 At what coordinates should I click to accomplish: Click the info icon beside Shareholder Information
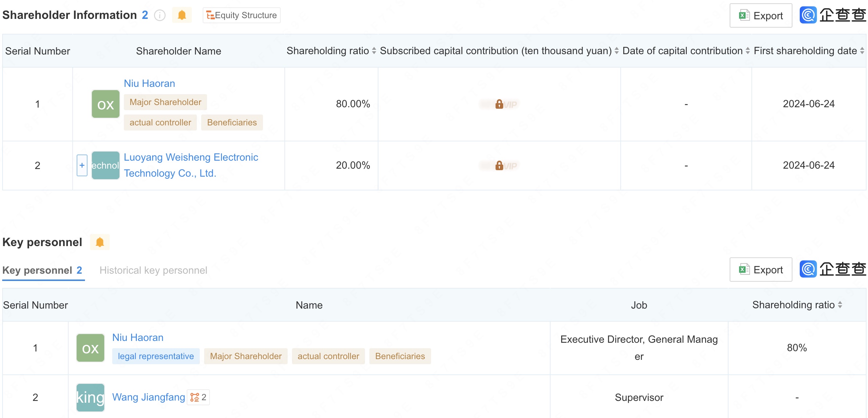pyautogui.click(x=160, y=15)
